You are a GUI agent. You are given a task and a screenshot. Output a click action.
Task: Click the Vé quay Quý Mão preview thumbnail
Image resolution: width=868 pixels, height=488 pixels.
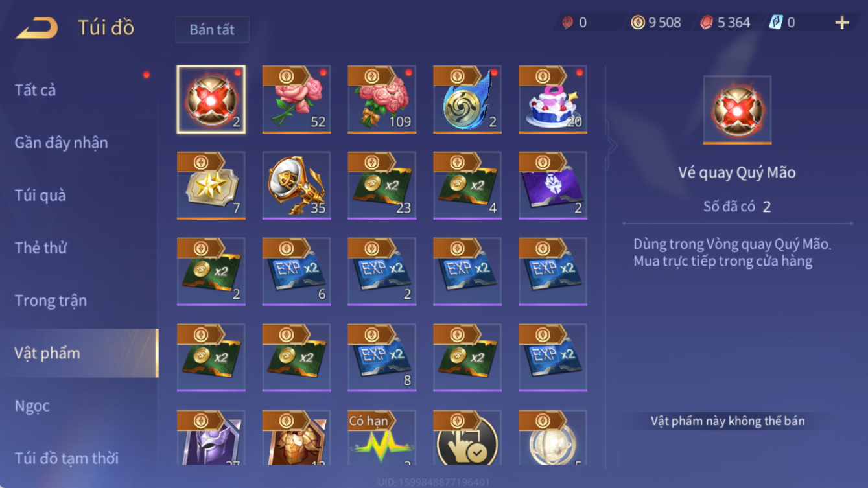[x=737, y=110]
